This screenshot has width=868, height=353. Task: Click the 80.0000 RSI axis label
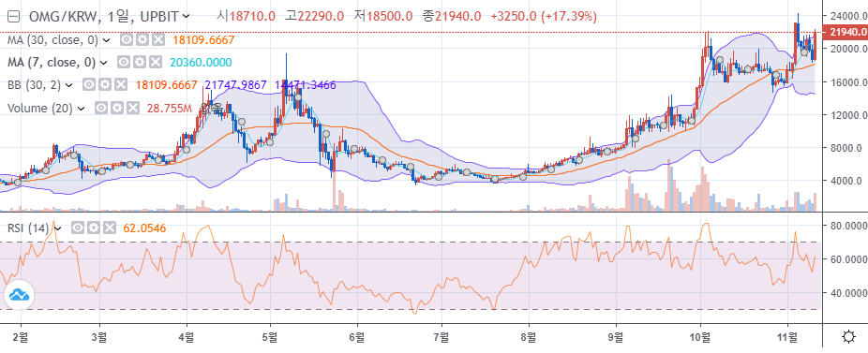pyautogui.click(x=848, y=225)
